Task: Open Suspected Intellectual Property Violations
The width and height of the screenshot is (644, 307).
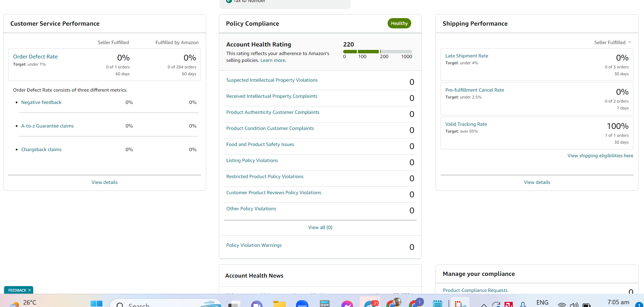Action: tap(272, 80)
